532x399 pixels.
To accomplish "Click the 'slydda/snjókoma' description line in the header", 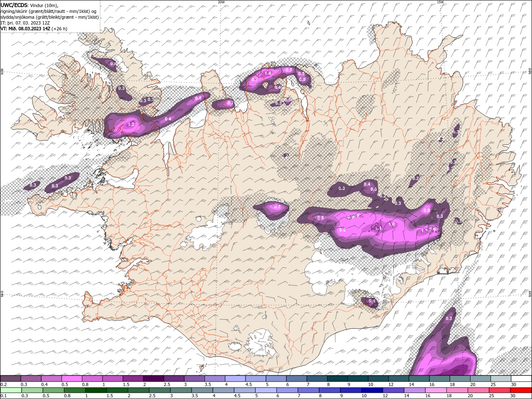I will [50, 17].
